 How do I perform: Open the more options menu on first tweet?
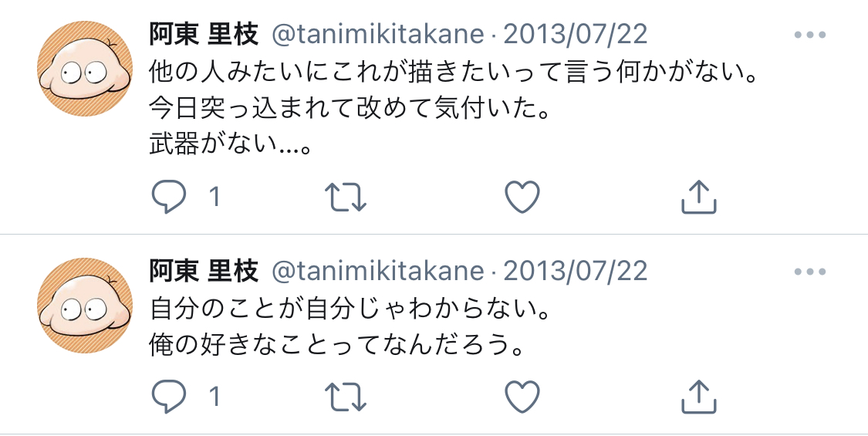(x=810, y=35)
